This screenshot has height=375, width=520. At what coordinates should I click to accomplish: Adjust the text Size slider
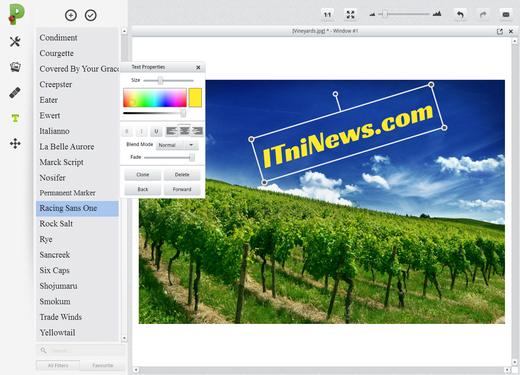tap(160, 81)
